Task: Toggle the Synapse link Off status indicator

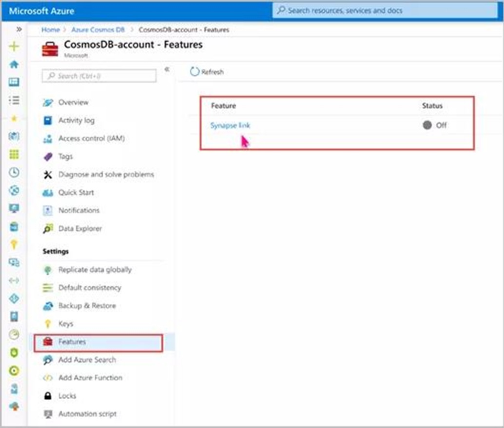Action: (427, 125)
